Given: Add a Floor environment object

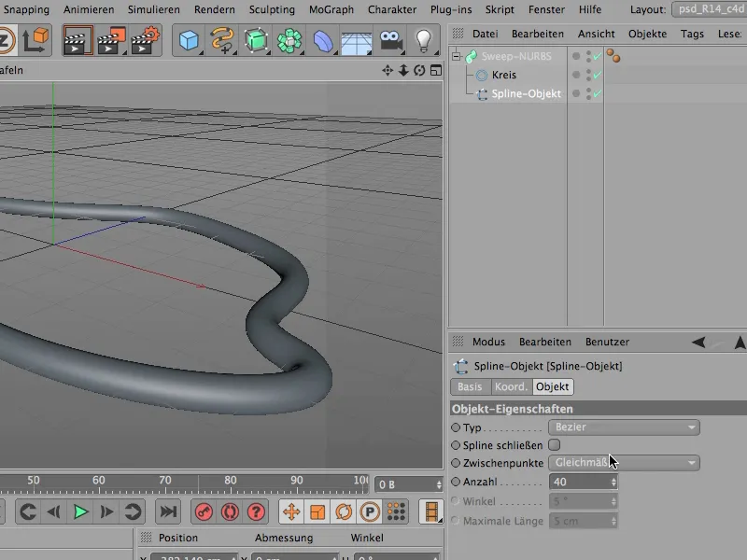Looking at the screenshot, I should click(x=357, y=42).
